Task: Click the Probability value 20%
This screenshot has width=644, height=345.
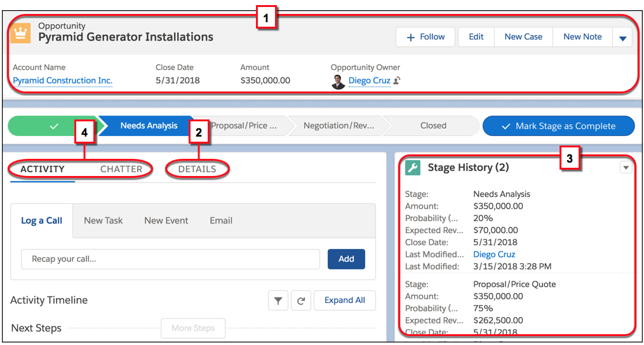Action: coord(483,218)
